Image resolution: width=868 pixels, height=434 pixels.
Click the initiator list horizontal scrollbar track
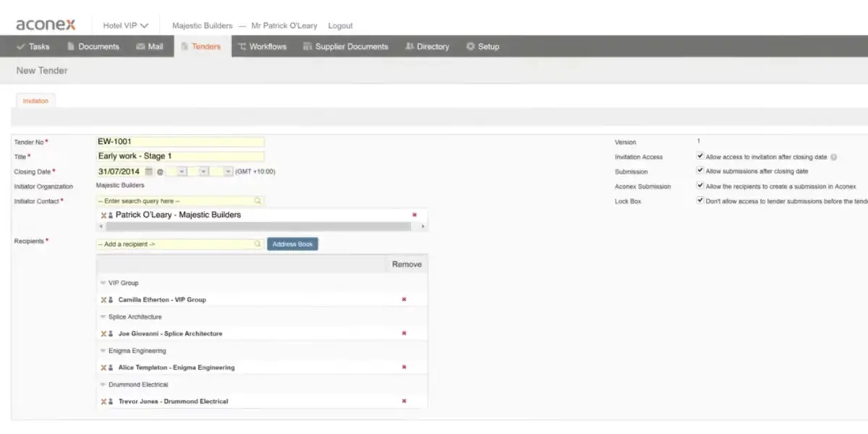(258, 226)
